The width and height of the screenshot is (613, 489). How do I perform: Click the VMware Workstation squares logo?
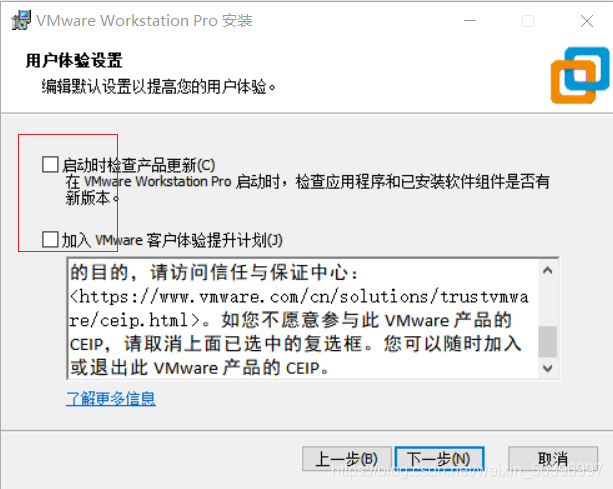point(580,75)
